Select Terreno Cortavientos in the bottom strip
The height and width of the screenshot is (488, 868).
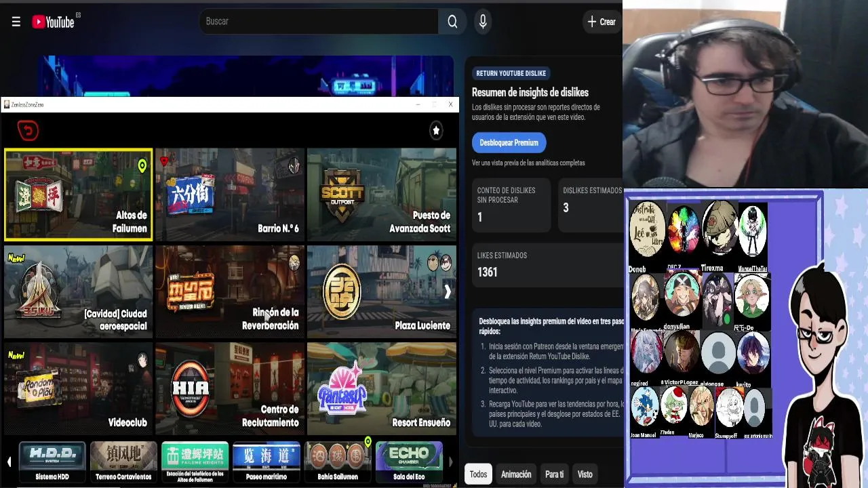click(x=123, y=462)
